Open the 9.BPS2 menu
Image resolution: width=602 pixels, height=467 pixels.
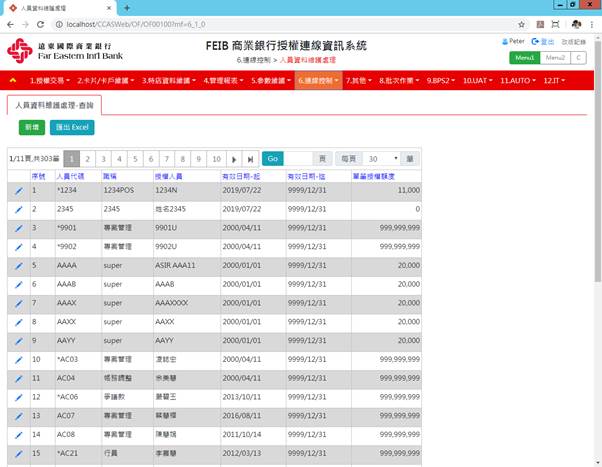tap(441, 81)
